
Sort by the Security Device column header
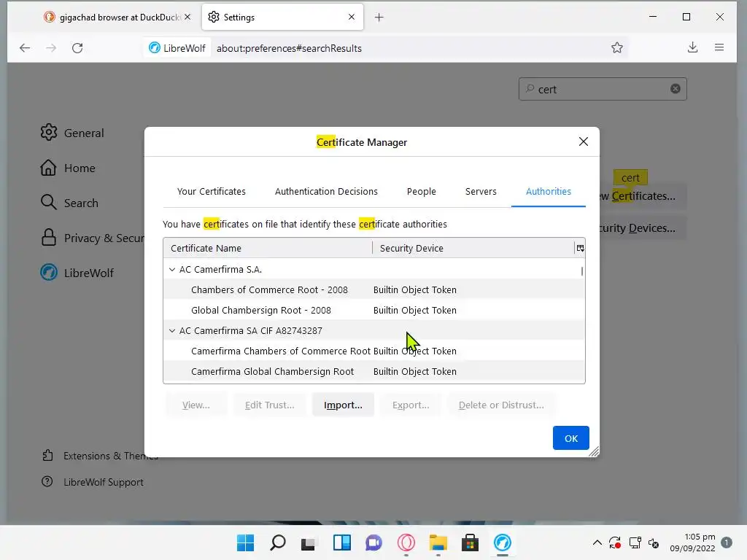pos(473,248)
